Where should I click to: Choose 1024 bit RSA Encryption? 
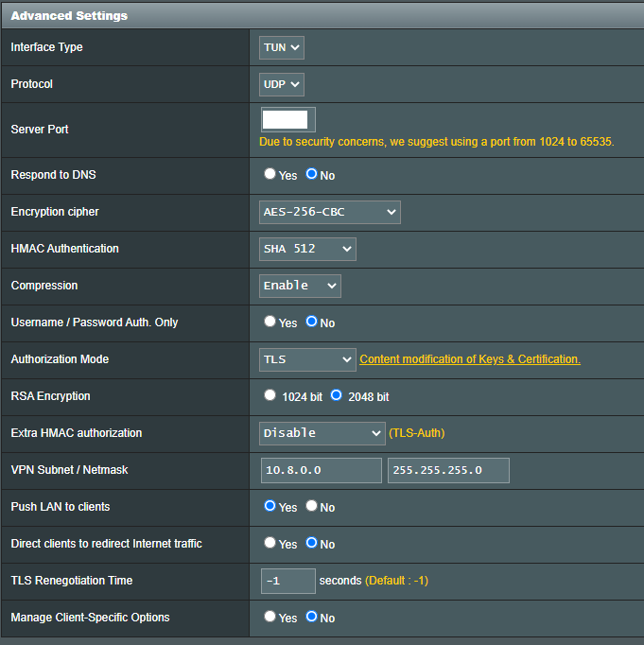click(270, 395)
